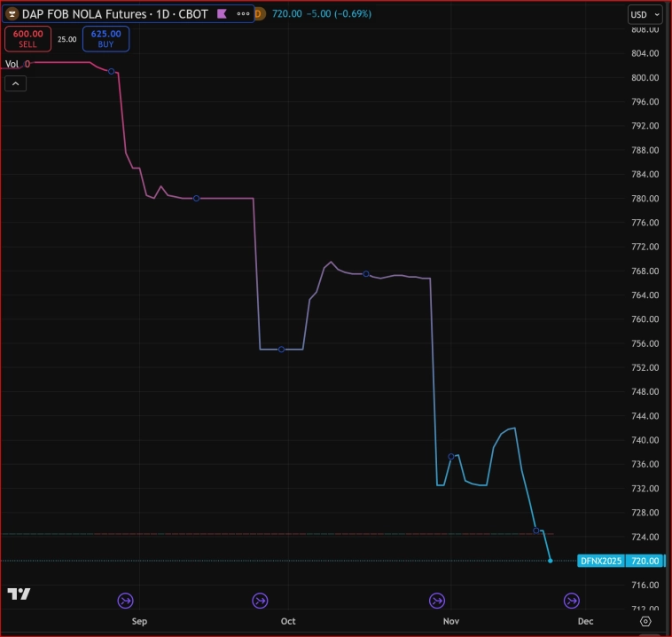Select the Vol indicator label
672x637 pixels.
pyautogui.click(x=12, y=64)
